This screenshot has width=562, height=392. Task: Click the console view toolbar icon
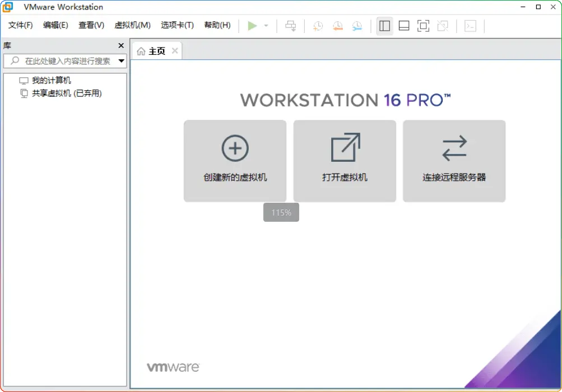470,26
